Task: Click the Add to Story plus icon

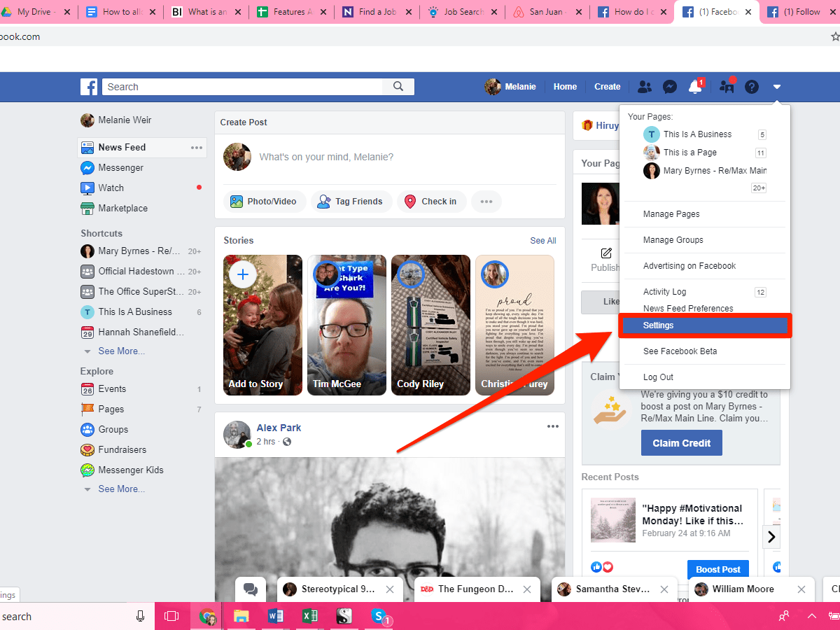Action: click(x=243, y=274)
